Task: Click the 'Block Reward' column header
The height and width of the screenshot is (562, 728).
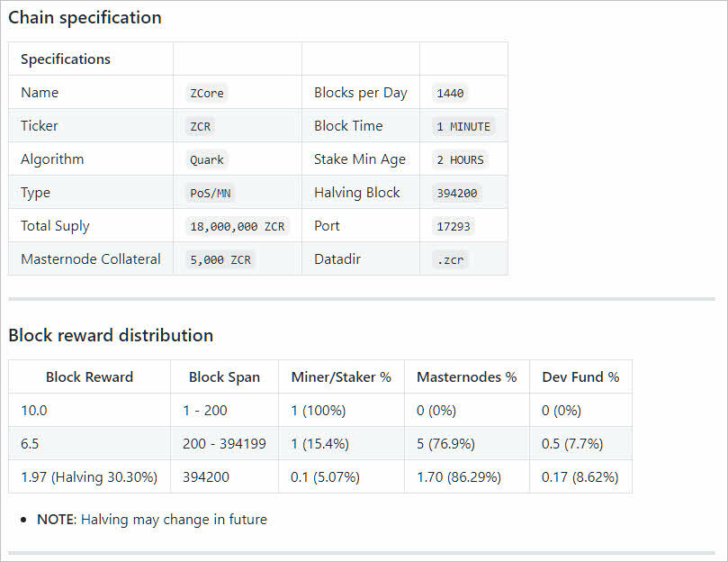Action: click(89, 377)
